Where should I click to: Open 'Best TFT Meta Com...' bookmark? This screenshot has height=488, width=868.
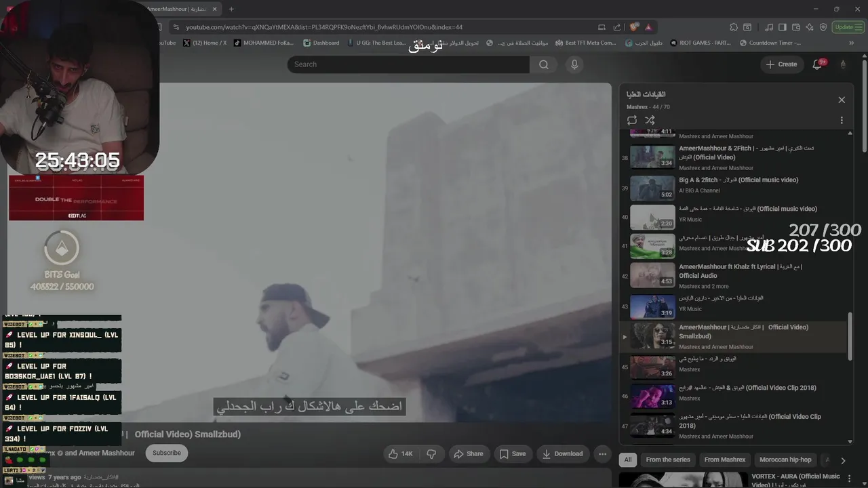click(586, 43)
